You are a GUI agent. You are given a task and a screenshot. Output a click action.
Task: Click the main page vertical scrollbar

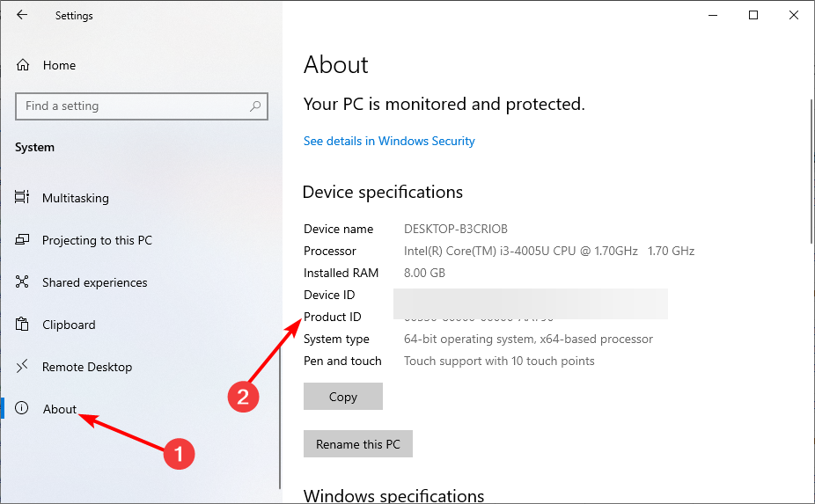811,172
